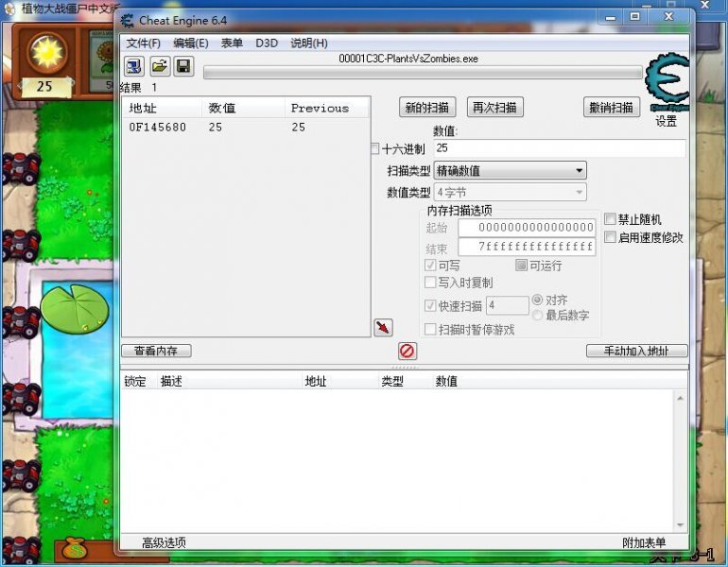Click the red clear address list icon
The image size is (728, 567).
click(407, 351)
